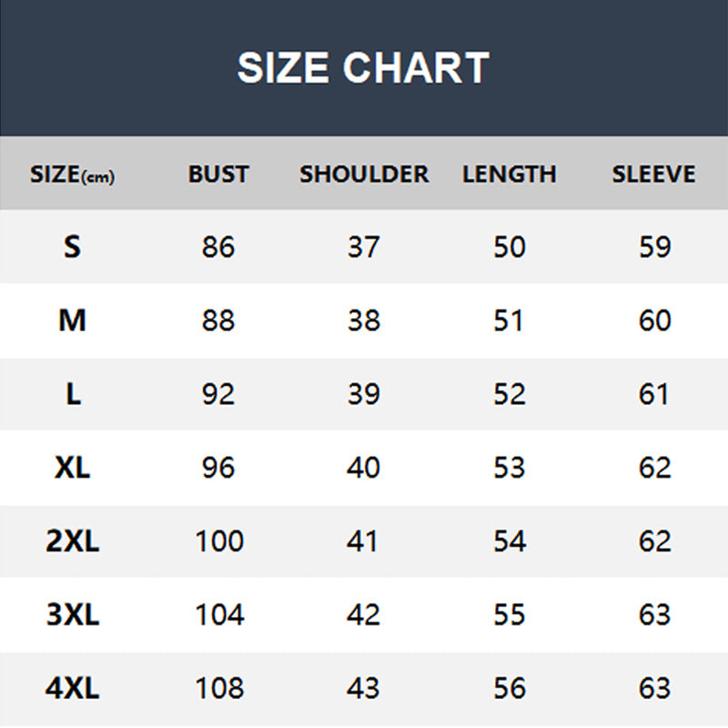Screen dimensions: 728x728
Task: Click the SIZE CHART title
Action: coord(363,68)
